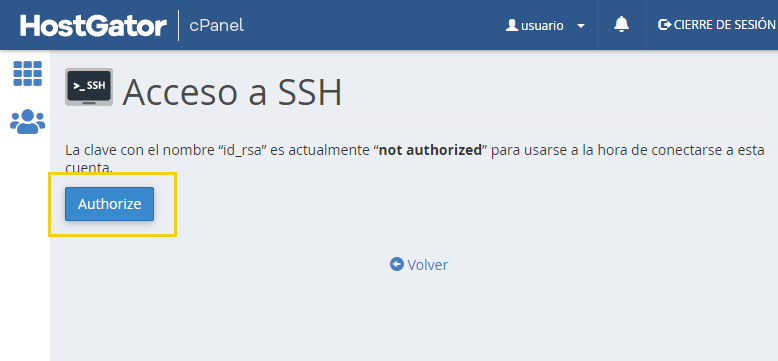Click the Authorize button
The width and height of the screenshot is (778, 361).
[109, 204]
